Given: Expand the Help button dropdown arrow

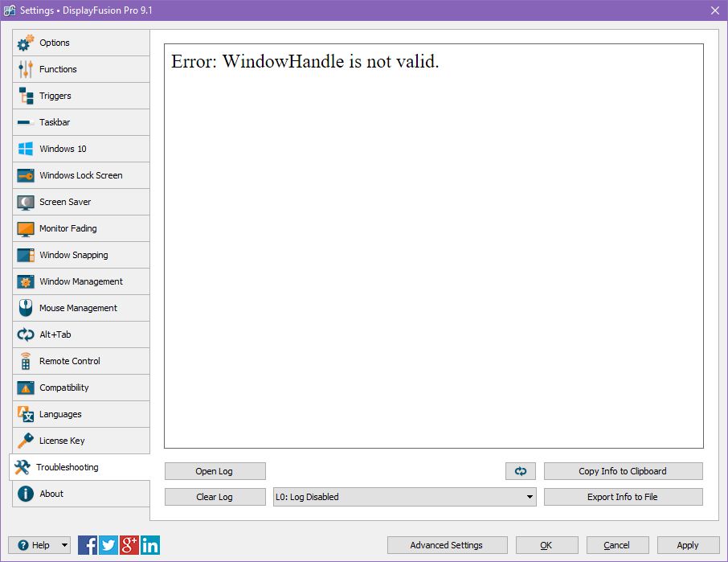Looking at the screenshot, I should pyautogui.click(x=64, y=545).
